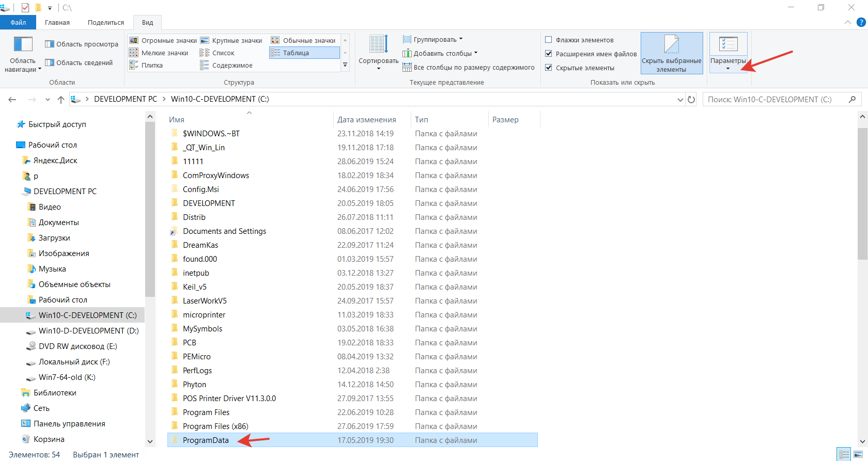This screenshot has width=868, height=461.
Task: Click the Sort by icon (Сортировать)
Action: (x=378, y=45)
